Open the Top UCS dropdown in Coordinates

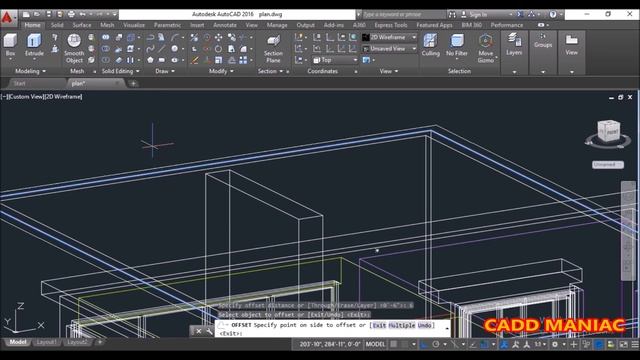335,60
